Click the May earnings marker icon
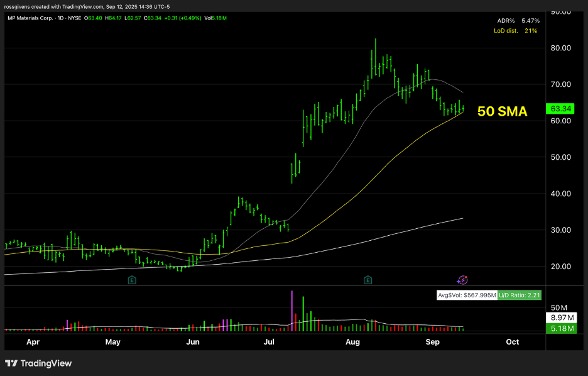The width and height of the screenshot is (588, 376). pos(132,280)
